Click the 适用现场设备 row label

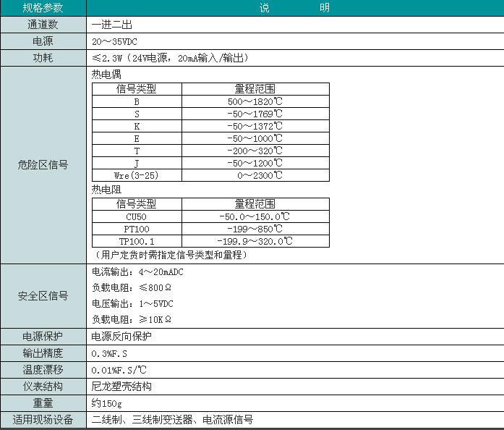point(43,420)
